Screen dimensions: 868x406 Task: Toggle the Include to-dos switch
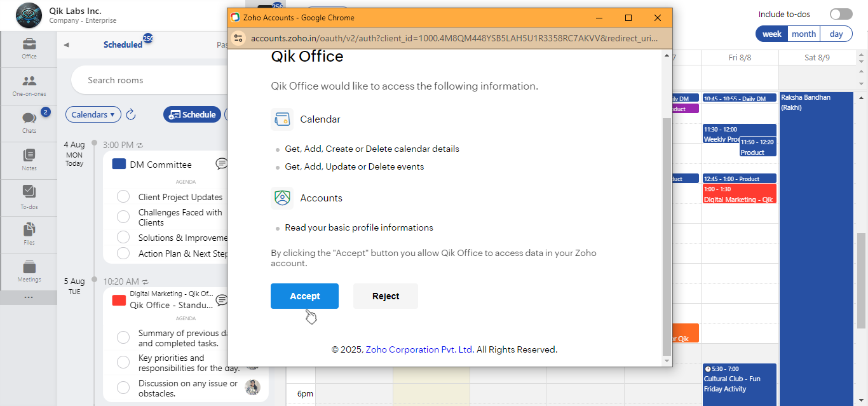pos(841,14)
